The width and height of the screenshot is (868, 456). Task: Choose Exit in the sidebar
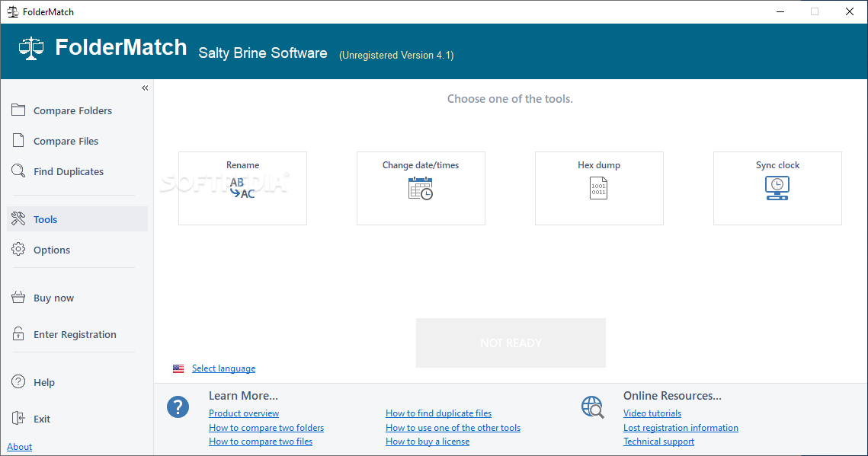[77, 419]
